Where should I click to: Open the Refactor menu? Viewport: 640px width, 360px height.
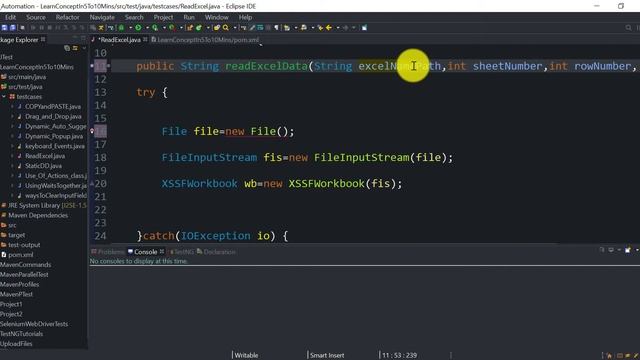coord(67,17)
